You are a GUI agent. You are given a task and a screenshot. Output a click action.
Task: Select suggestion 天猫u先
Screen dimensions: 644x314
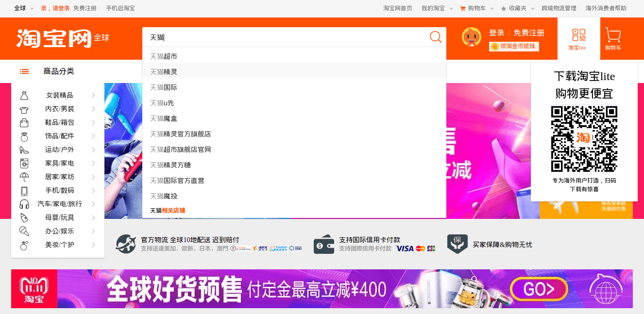coord(294,103)
